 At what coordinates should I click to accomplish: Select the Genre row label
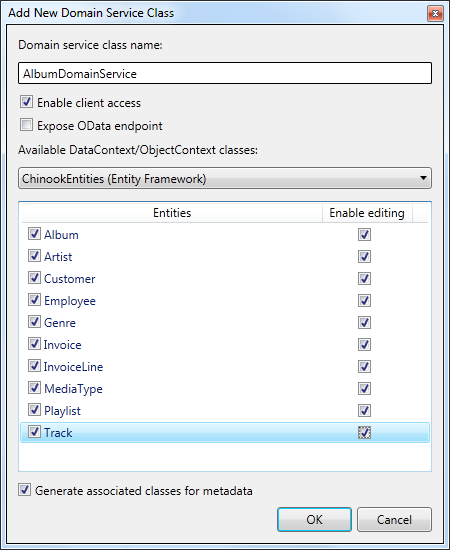tap(60, 323)
